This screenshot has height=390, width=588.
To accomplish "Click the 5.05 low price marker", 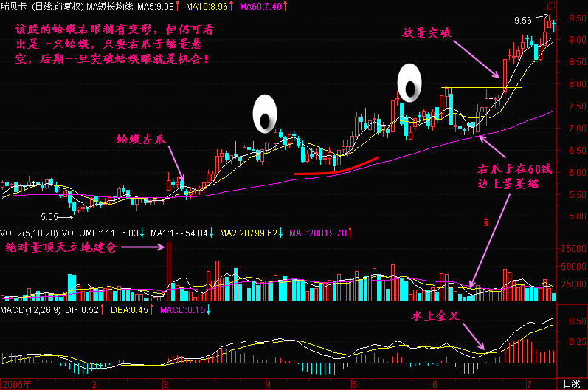I will pyautogui.click(x=49, y=217).
